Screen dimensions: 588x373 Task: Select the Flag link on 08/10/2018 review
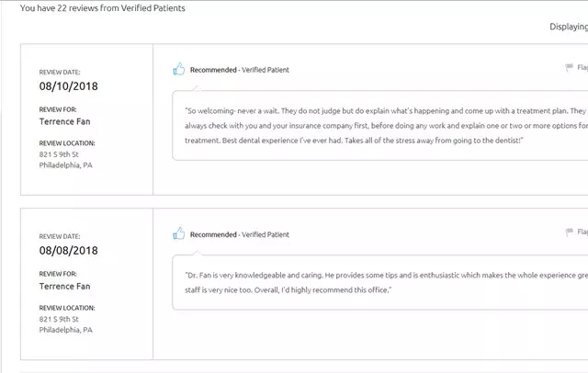pyautogui.click(x=582, y=67)
